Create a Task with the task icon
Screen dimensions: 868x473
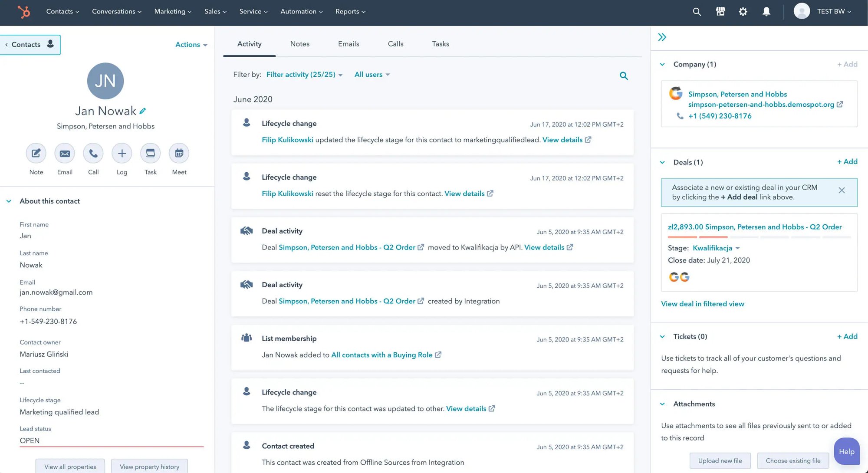pyautogui.click(x=151, y=153)
